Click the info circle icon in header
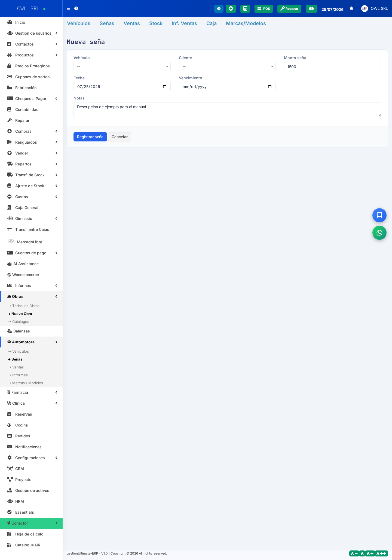Screen dimensions: 392x560 tap(76, 8)
